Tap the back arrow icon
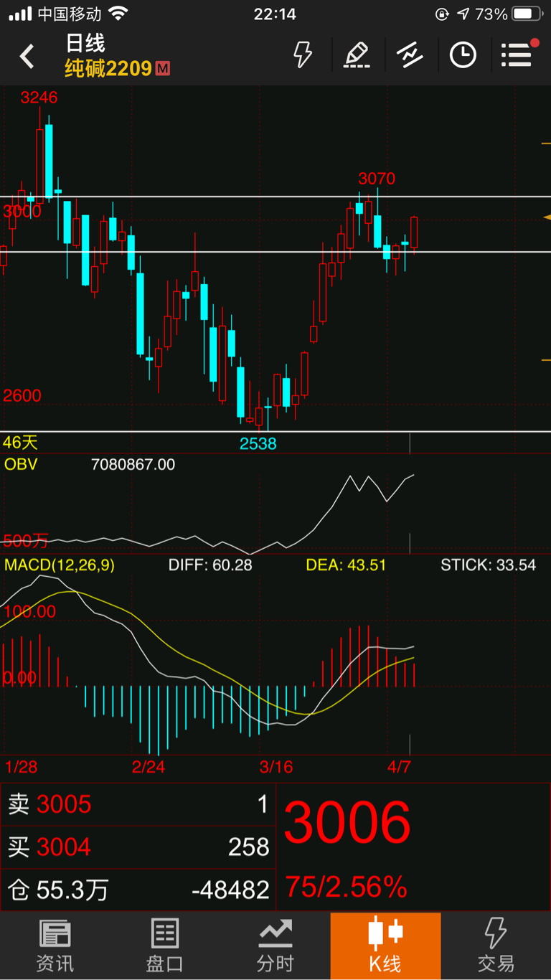This screenshot has height=980, width=551. 27,56
